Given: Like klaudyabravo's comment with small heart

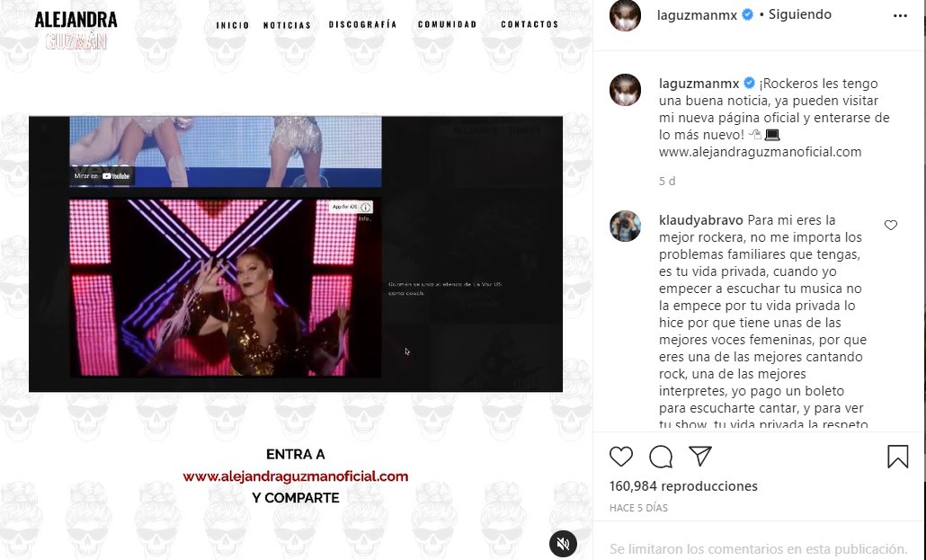Looking at the screenshot, I should click(x=891, y=225).
